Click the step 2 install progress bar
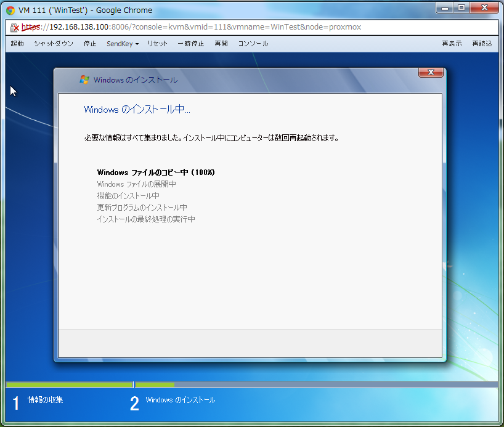504x427 pixels. click(x=316, y=384)
